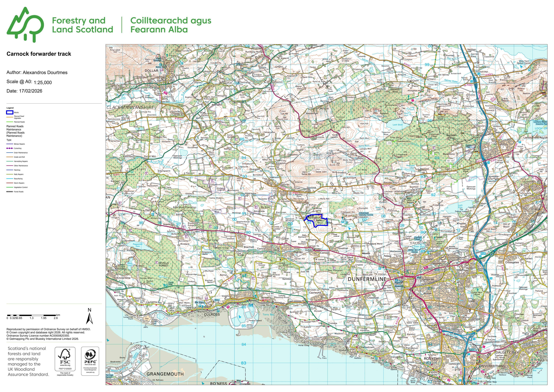Click the 'Rally Repairs' legend label

coord(19,174)
